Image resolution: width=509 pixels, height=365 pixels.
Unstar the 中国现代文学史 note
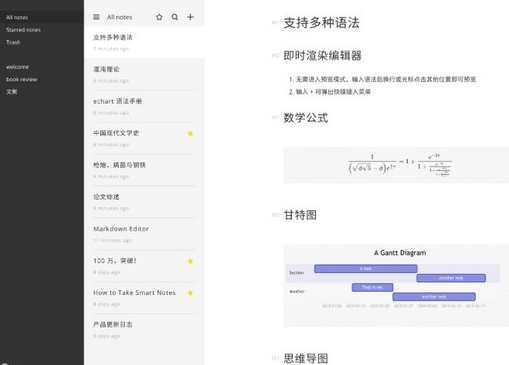coord(190,133)
